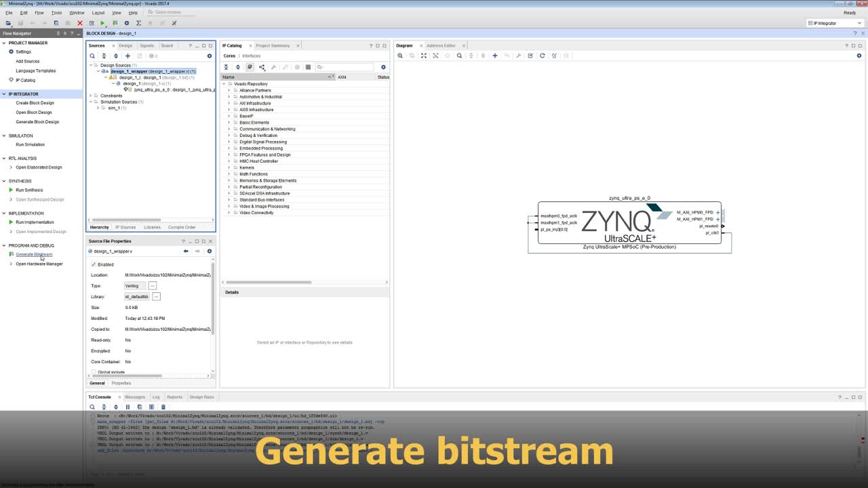Click IP Catalog search input field

pos(345,67)
